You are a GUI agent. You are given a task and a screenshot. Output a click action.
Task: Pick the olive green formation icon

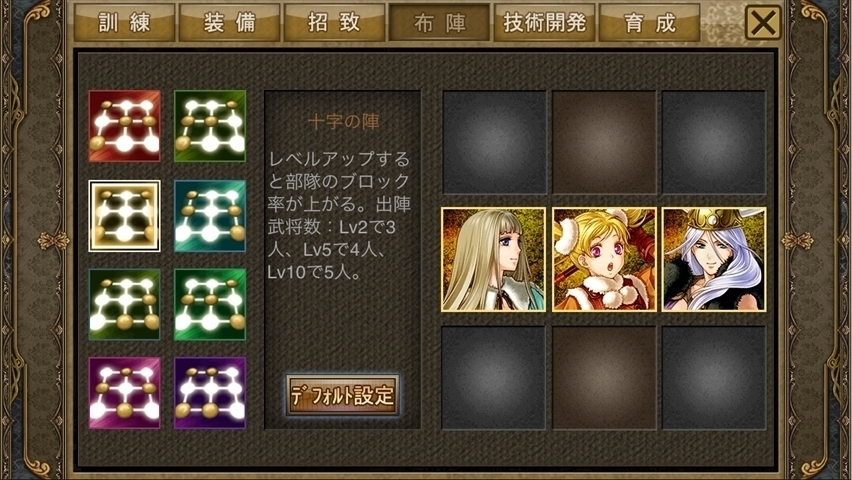(124, 304)
